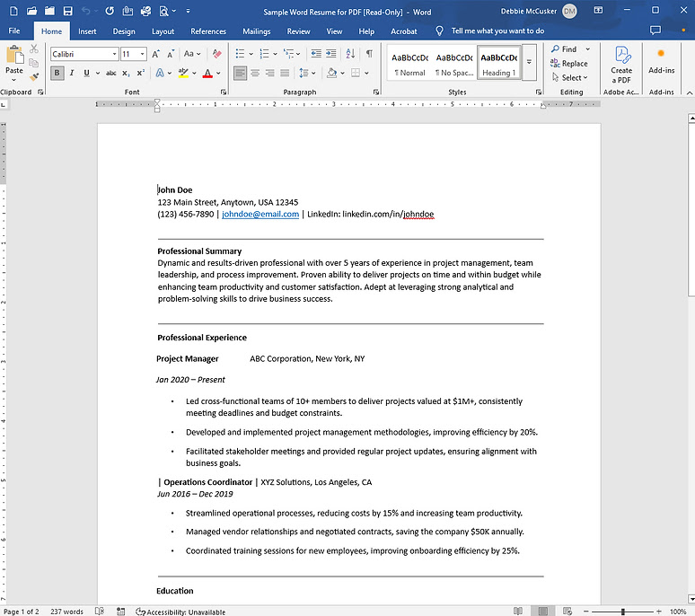
Task: Toggle Show/Hide paragraph marks
Action: click(x=369, y=54)
